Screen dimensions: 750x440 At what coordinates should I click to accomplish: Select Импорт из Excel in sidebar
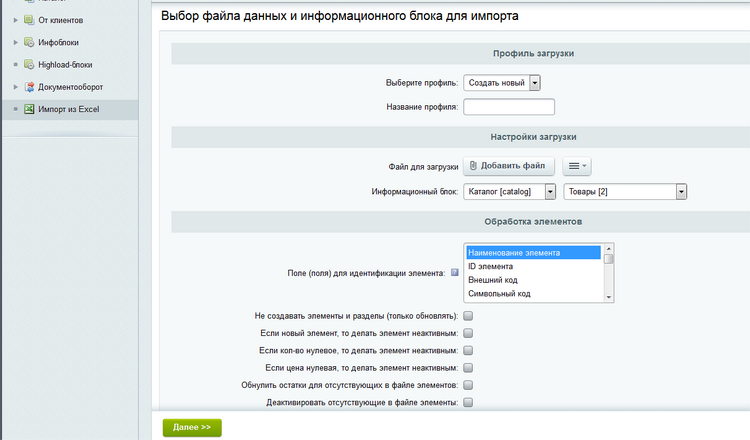pyautogui.click(x=70, y=110)
